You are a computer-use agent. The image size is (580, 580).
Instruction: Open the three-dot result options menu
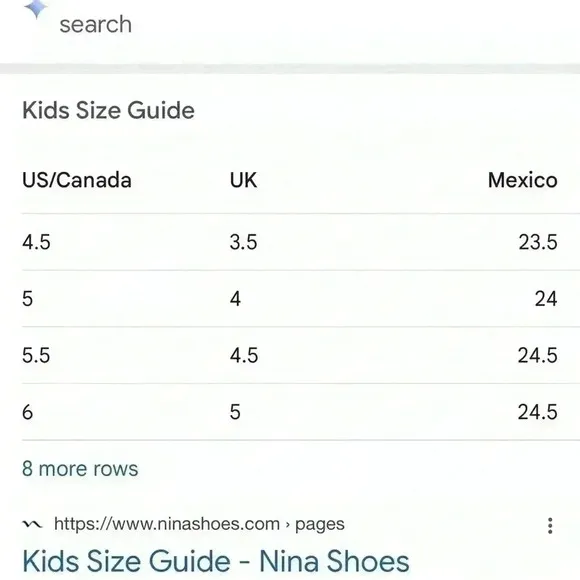[x=550, y=526]
